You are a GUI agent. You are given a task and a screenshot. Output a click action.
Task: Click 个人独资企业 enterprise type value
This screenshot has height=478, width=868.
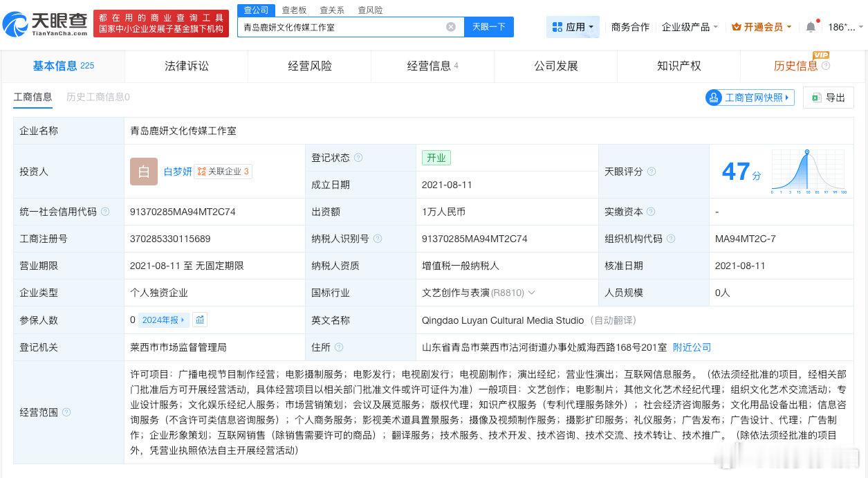pyautogui.click(x=159, y=293)
